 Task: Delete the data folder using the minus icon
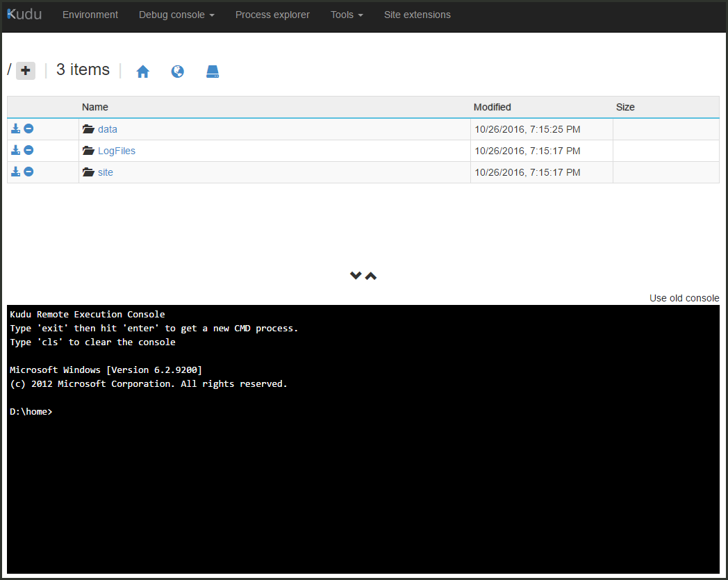[x=28, y=129]
